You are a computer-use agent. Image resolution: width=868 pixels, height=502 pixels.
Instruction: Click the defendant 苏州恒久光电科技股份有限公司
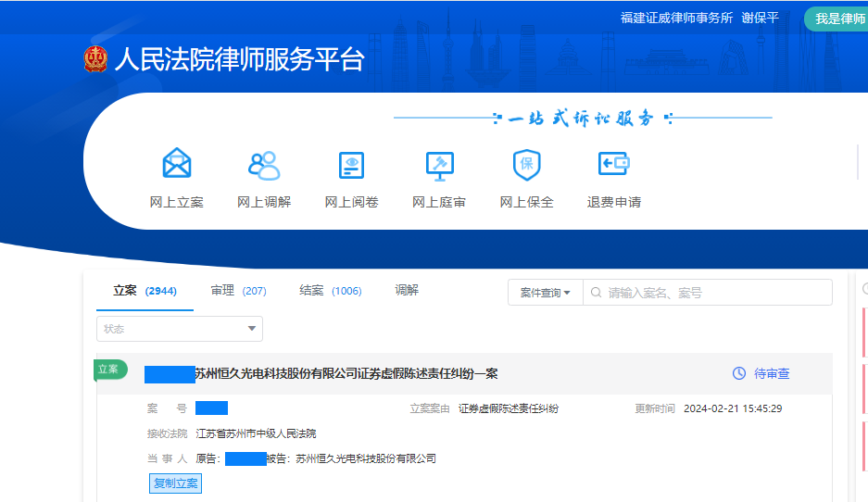366,458
